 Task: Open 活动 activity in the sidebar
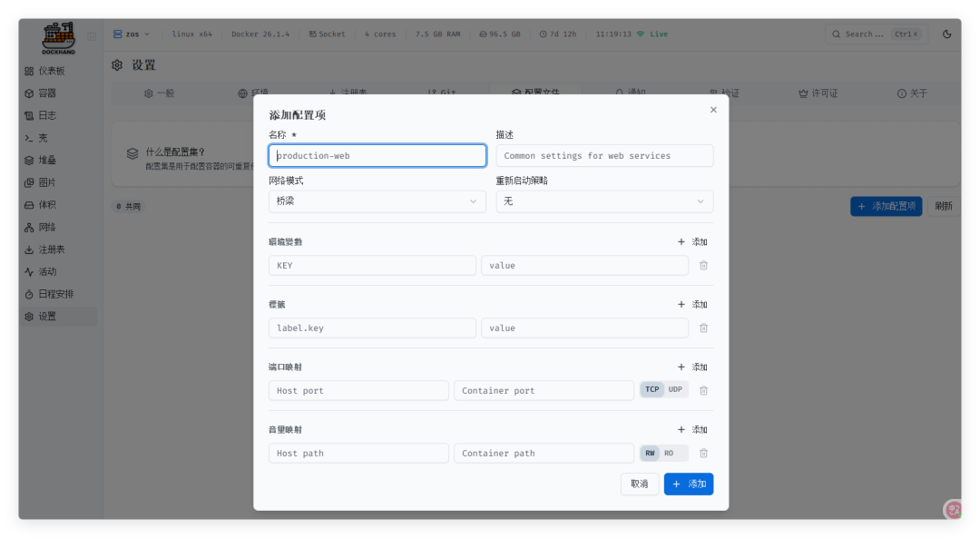59,272
